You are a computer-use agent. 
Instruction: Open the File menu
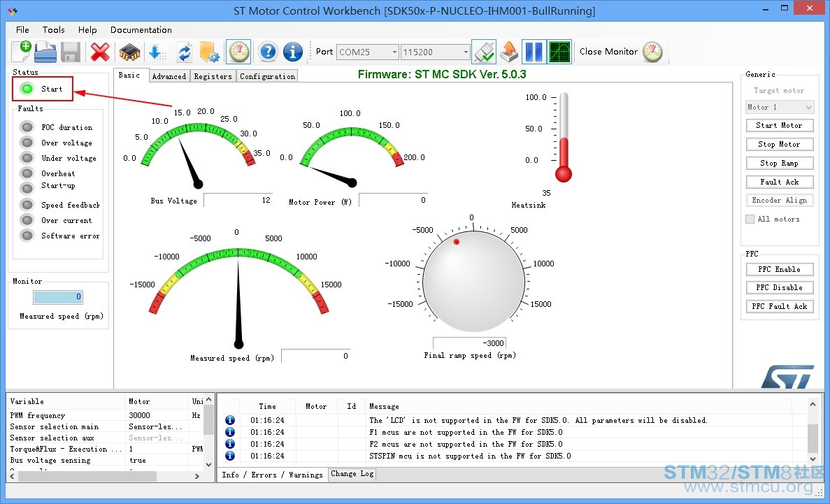(x=22, y=29)
